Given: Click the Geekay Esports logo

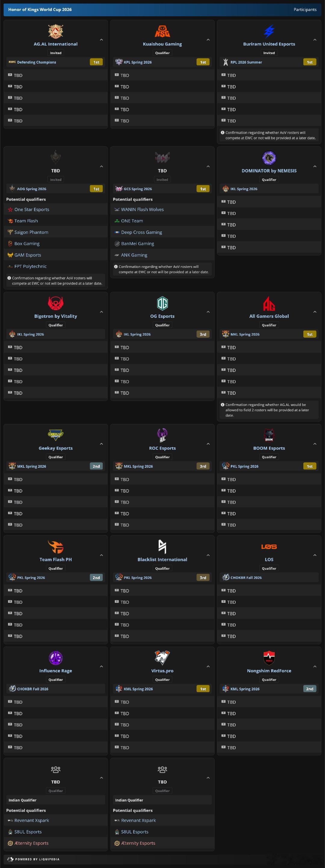Looking at the screenshot, I should coord(56,435).
